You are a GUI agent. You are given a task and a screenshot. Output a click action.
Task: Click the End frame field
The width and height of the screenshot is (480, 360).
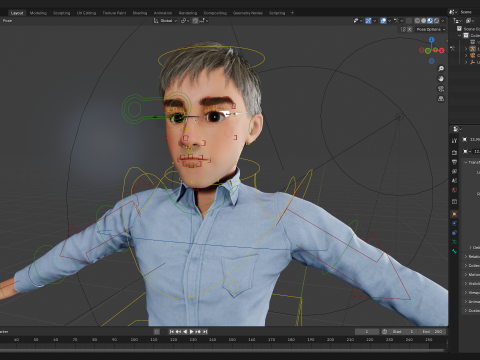[432, 332]
